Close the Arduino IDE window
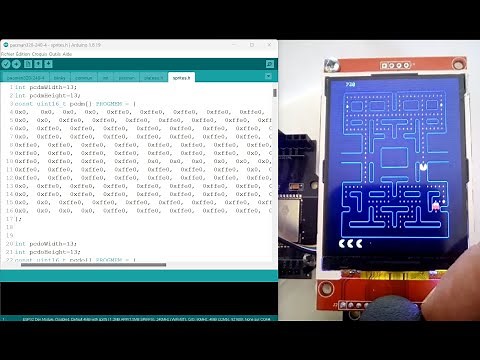The image size is (480, 360). (269, 45)
